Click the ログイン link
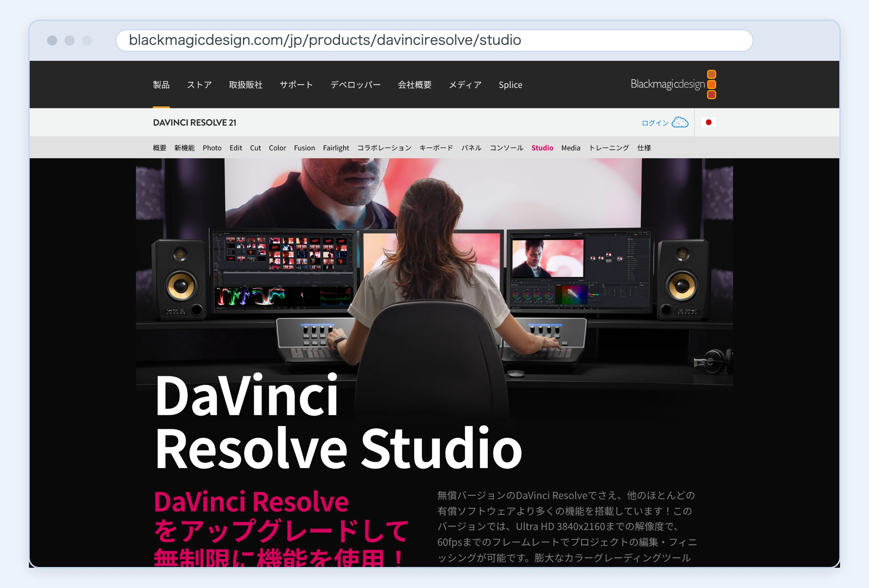This screenshot has width=869, height=588. click(655, 123)
